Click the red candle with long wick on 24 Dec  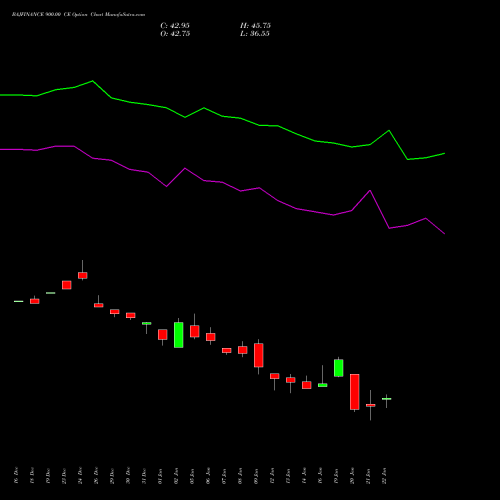pos(83,275)
